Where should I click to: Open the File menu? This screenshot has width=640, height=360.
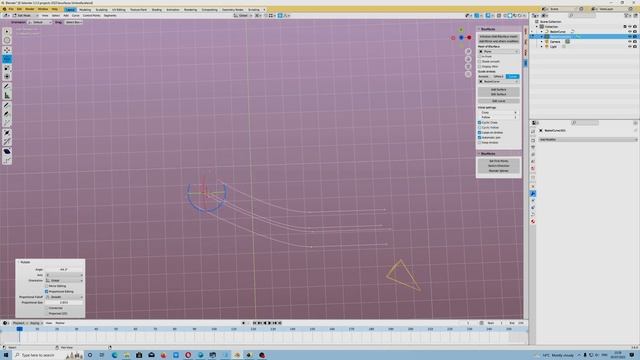tap(11, 9)
